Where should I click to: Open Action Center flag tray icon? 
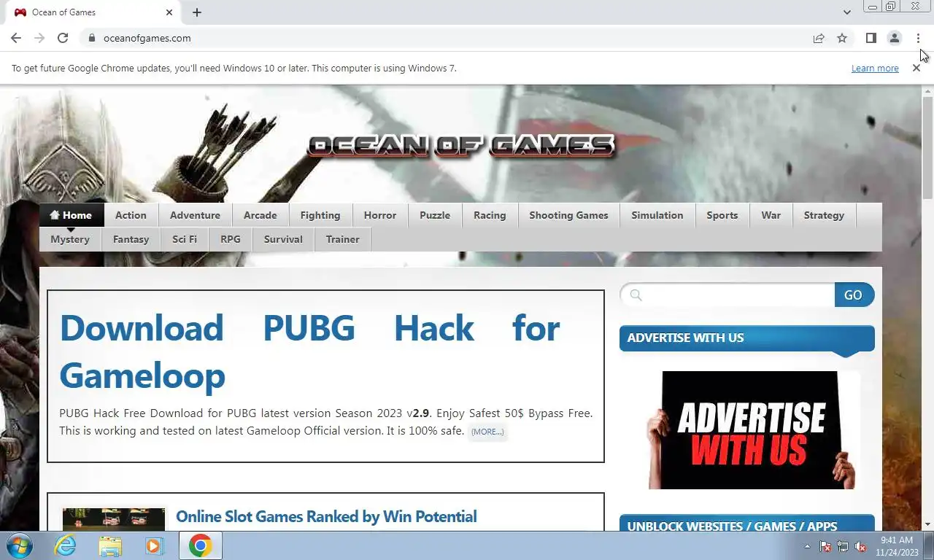point(825,546)
